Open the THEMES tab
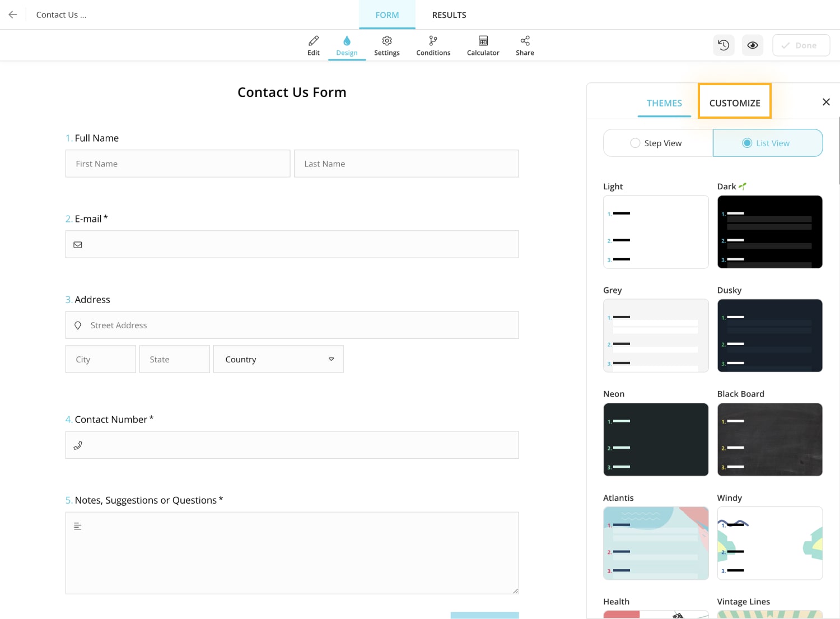840x619 pixels. [664, 103]
